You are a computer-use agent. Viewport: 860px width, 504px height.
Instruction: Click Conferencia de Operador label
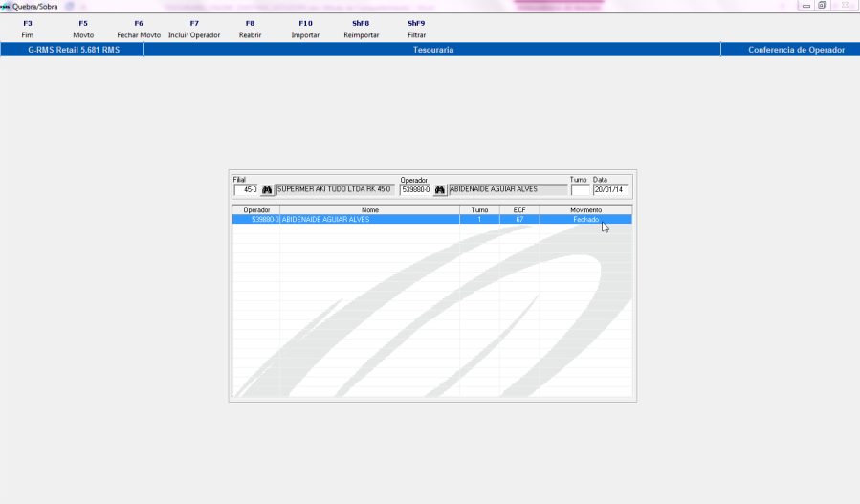coord(796,50)
